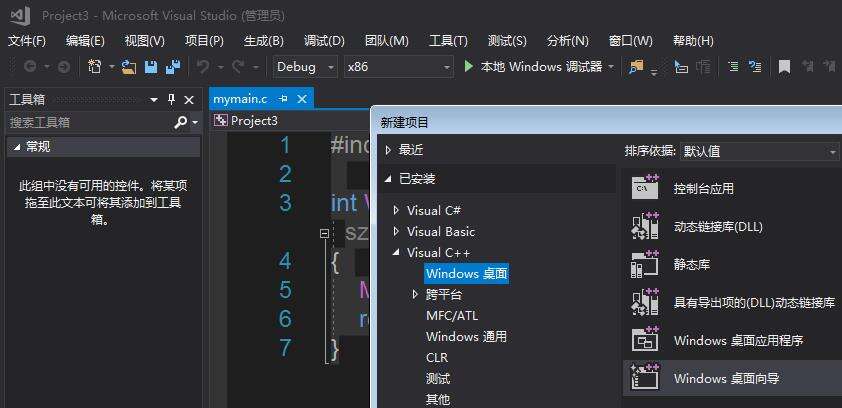Image resolution: width=842 pixels, height=408 pixels.
Task: Collapse the 常规 toolbox group
Action: click(16, 147)
